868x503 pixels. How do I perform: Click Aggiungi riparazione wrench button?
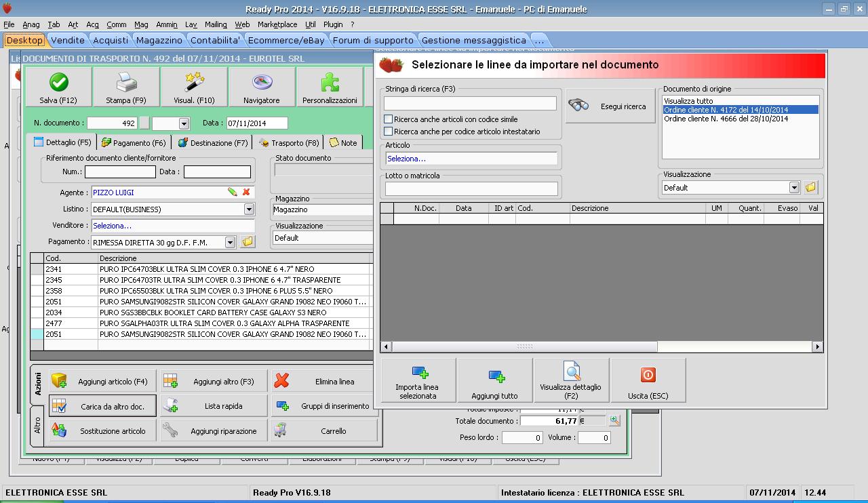213,431
